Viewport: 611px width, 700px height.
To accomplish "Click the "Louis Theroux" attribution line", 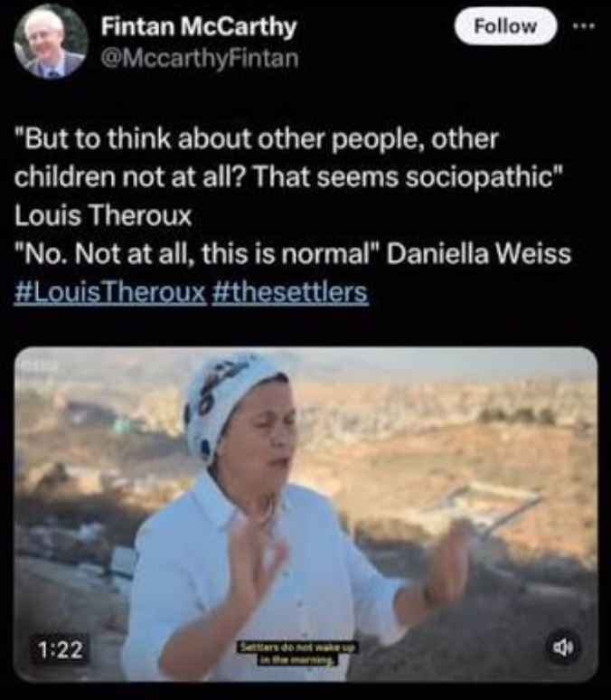I will click(103, 215).
